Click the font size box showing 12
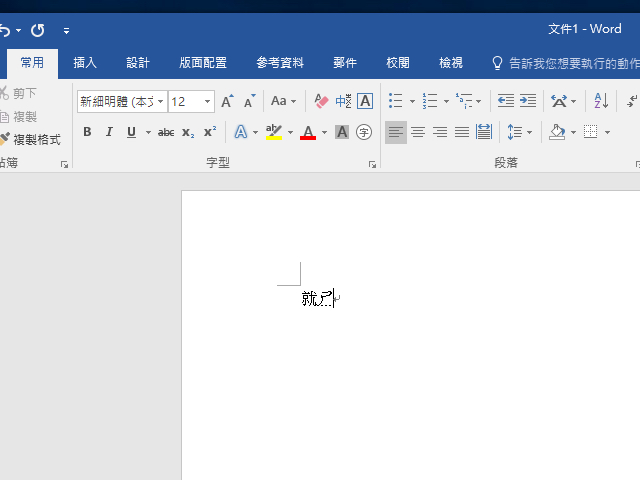This screenshot has width=640, height=480. [185, 101]
